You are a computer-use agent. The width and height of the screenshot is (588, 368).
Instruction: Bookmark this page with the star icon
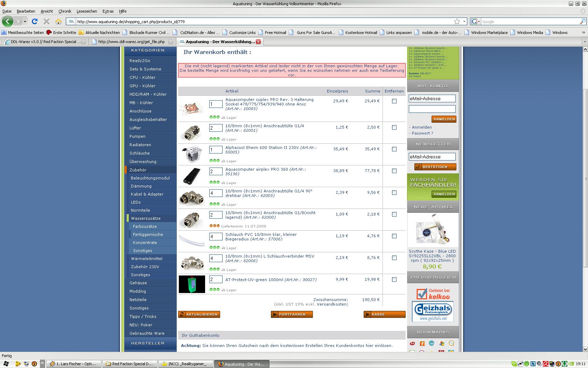pyautogui.click(x=457, y=21)
